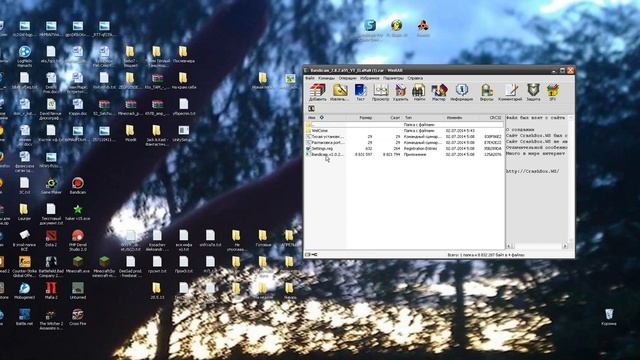This screenshot has width=640, height=360.
Task: Select the PHP Devel Studio 2.0 desktop icon
Action: tap(78, 240)
